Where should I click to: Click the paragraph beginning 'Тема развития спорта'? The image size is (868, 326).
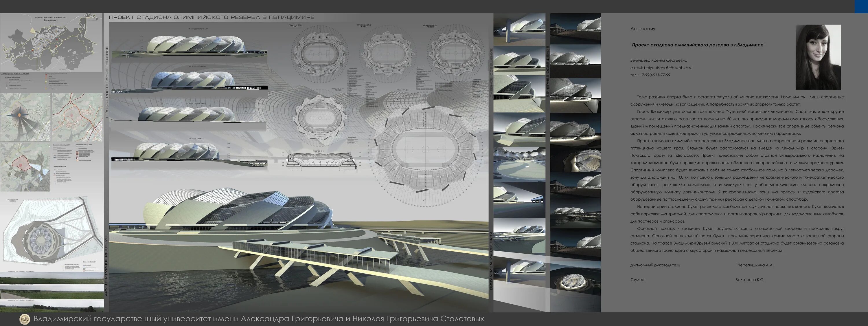tap(737, 101)
